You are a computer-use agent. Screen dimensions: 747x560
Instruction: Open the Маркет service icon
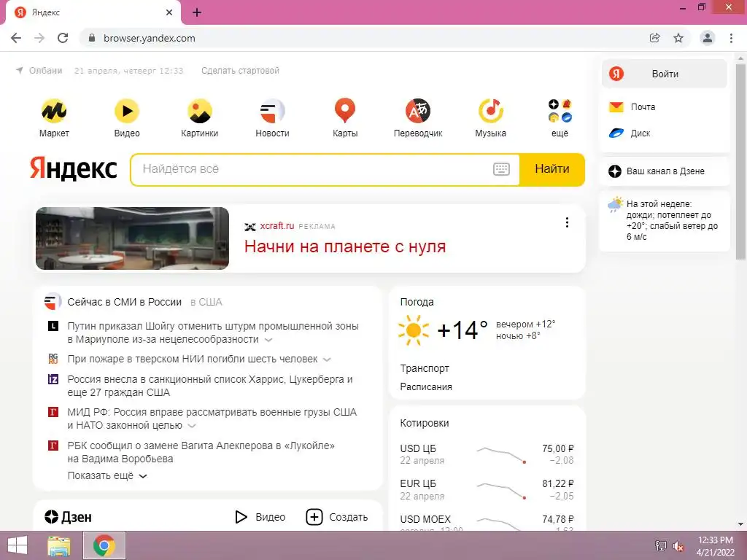click(x=54, y=111)
